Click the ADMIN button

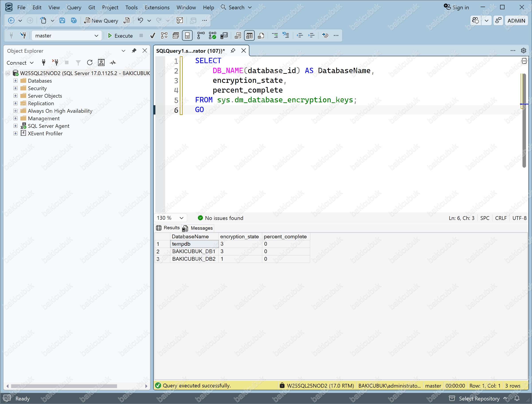coord(516,21)
